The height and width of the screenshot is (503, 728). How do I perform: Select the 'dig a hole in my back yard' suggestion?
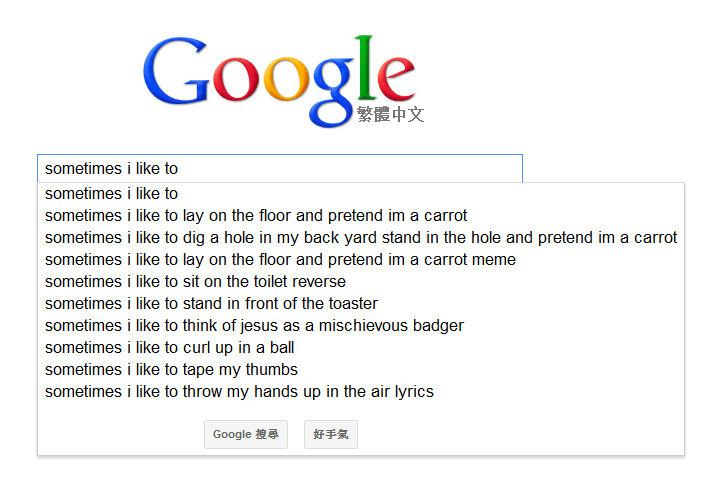click(x=361, y=238)
